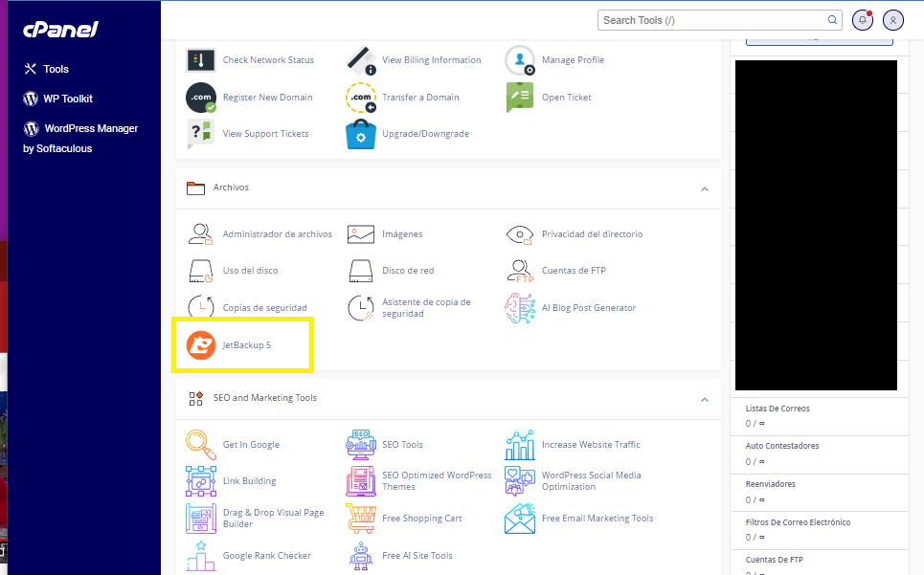Open WP Toolkit from the sidebar
The height and width of the screenshot is (575, 924).
point(67,99)
